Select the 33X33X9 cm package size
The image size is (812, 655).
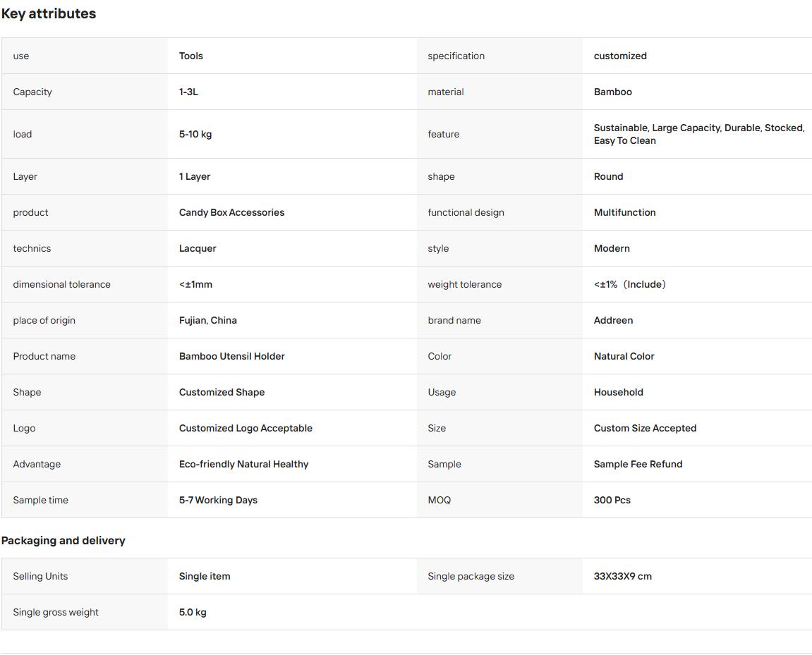point(622,576)
